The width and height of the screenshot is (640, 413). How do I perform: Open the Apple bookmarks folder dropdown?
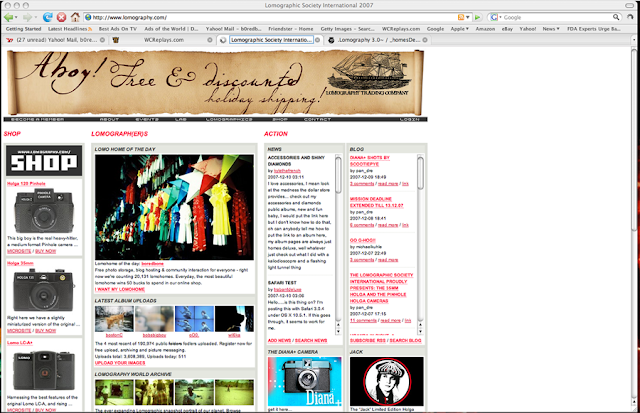460,29
